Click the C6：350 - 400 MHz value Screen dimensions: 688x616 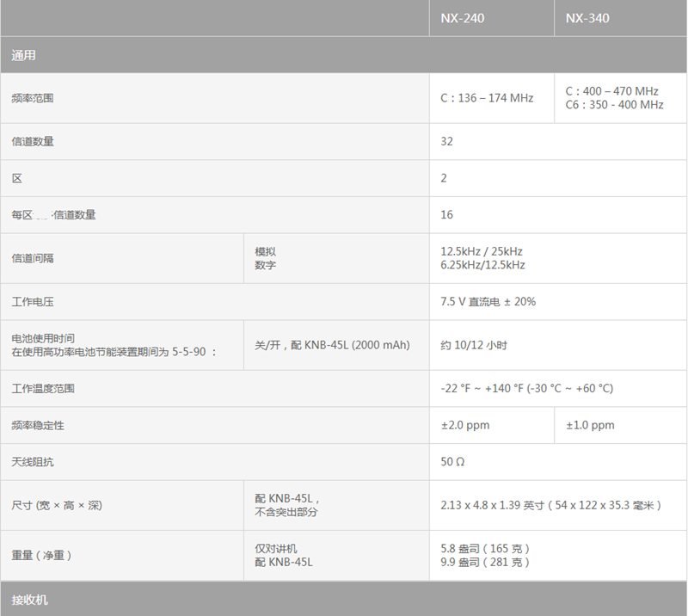(614, 104)
